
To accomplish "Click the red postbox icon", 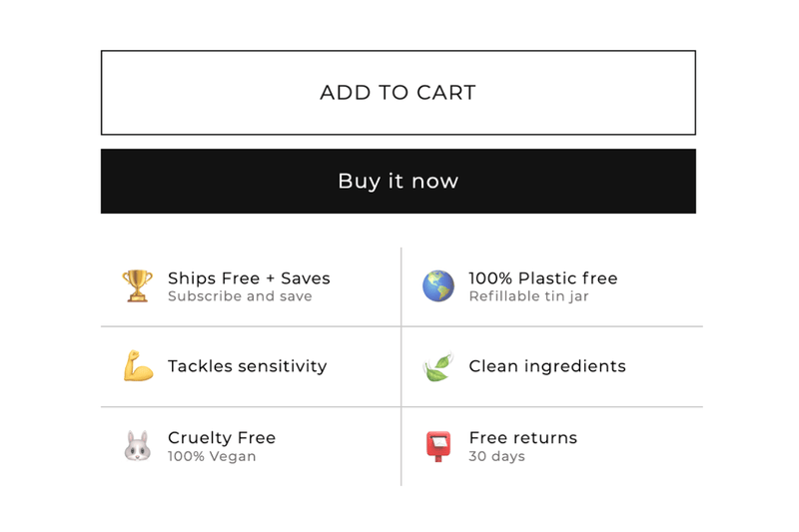I will tap(437, 446).
